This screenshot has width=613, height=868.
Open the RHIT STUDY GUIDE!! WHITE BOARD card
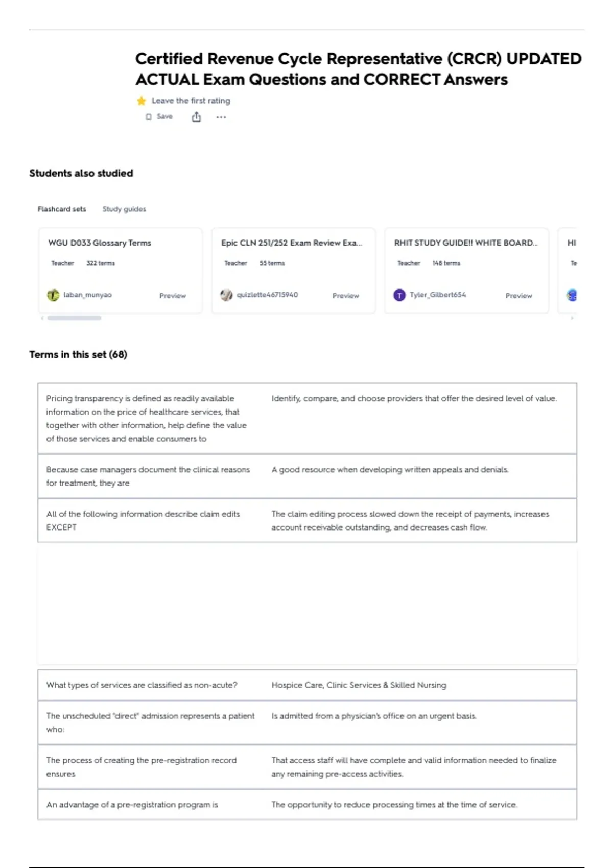point(466,270)
